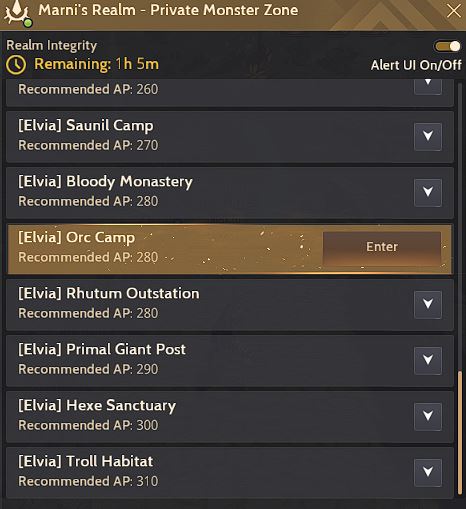Enter the Elvia Orc Camp zone
The image size is (466, 509).
tap(382, 247)
